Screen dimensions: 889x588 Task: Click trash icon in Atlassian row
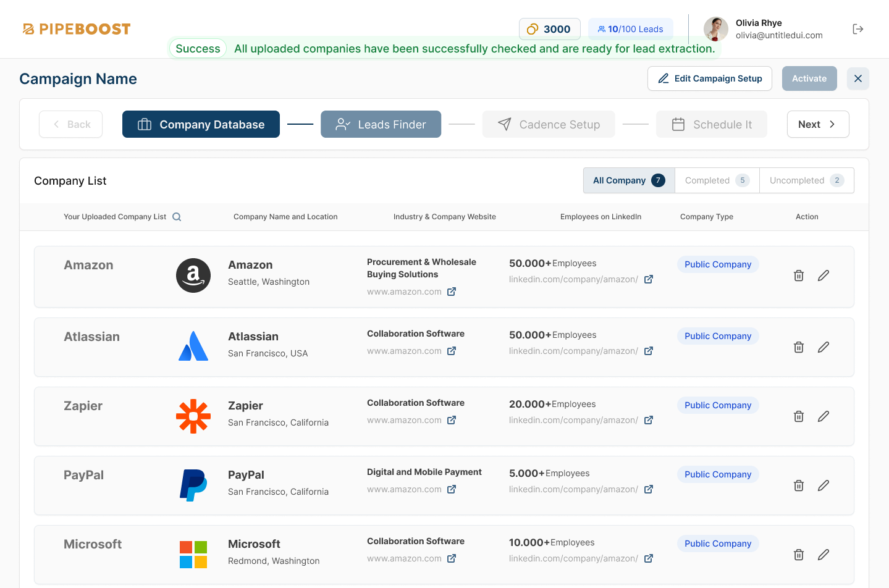(799, 347)
